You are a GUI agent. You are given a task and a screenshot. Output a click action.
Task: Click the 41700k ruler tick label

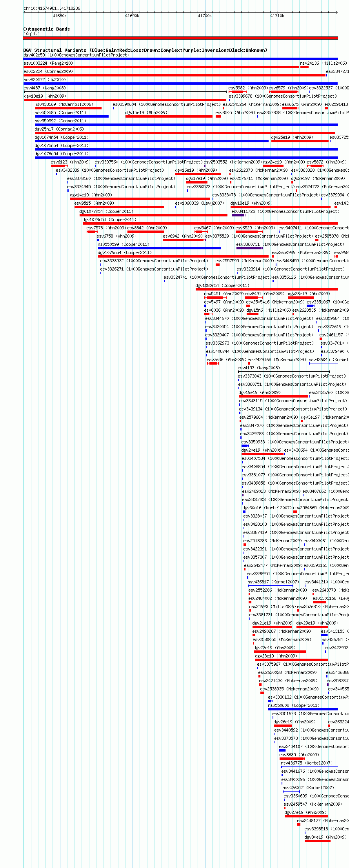[x=205, y=16]
